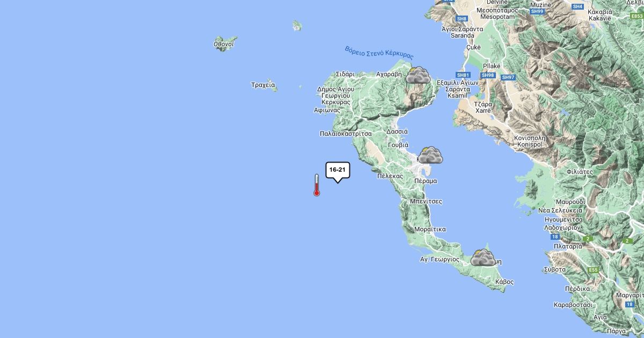Click the SH99 road shield marker
This screenshot has height=338, width=644.
[x=537, y=11]
